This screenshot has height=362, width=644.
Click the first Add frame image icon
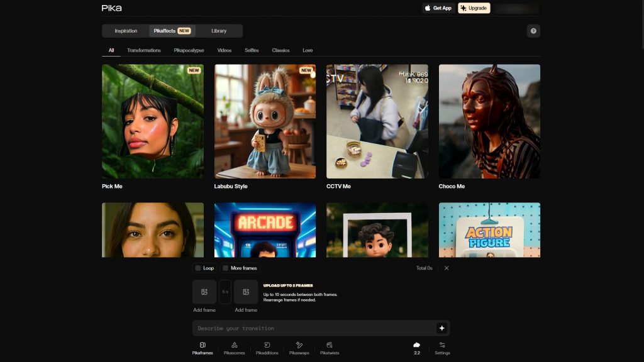204,292
